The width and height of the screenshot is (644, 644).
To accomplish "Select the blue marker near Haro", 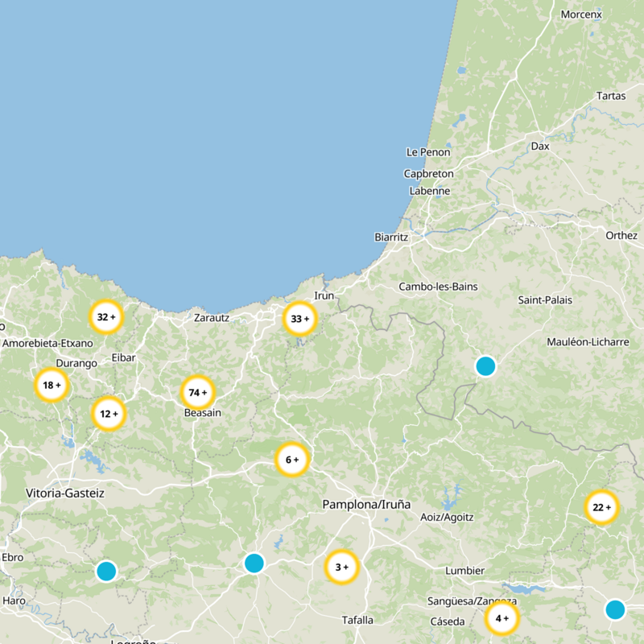I will click(x=107, y=572).
